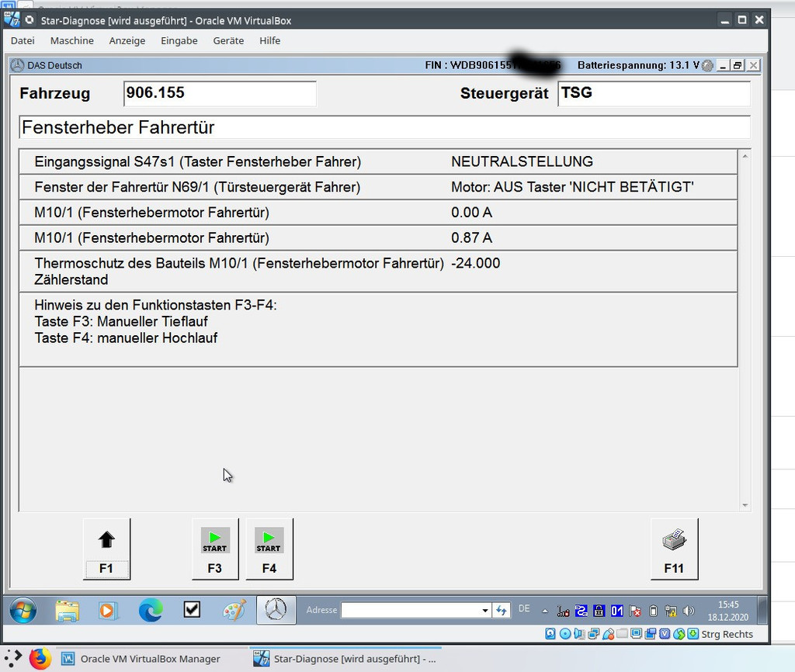Open Action Center flag tray icon

(x=635, y=611)
